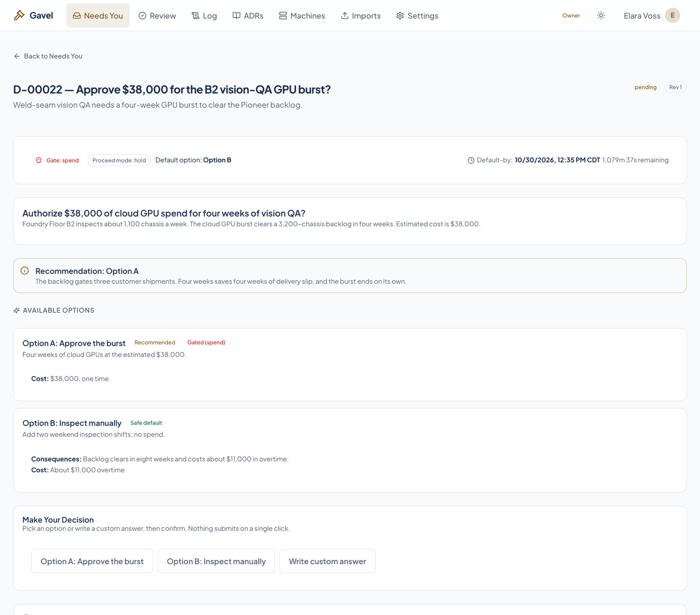Image resolution: width=700 pixels, height=615 pixels.
Task: Click the Gavel brand name
Action: (41, 16)
